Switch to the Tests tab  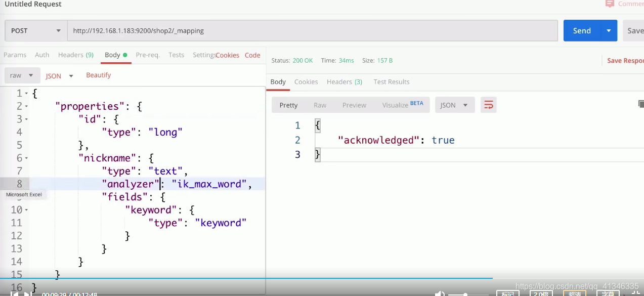point(177,55)
